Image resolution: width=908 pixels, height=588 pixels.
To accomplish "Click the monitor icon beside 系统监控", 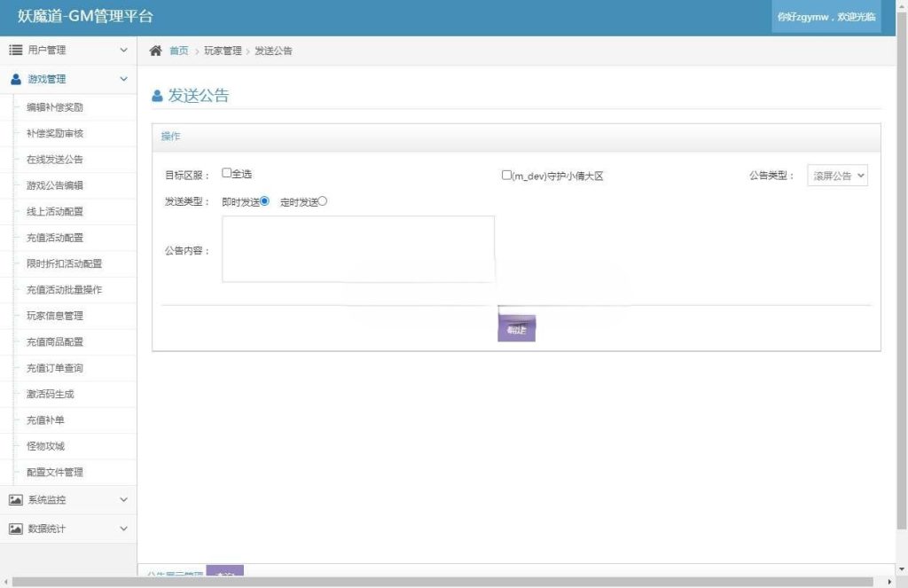I will pos(15,499).
